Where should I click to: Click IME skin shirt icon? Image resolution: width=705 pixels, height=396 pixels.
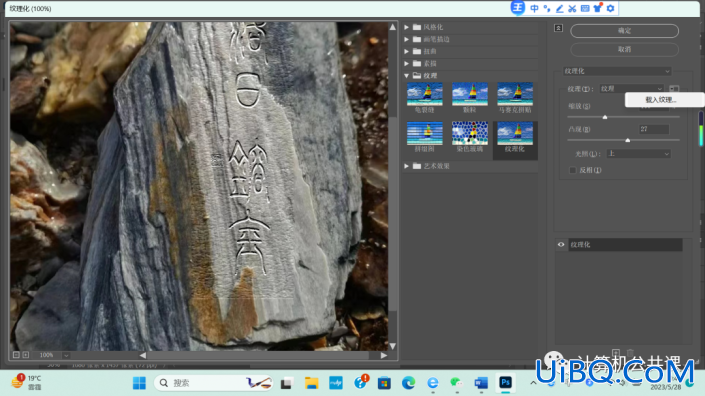(598, 8)
